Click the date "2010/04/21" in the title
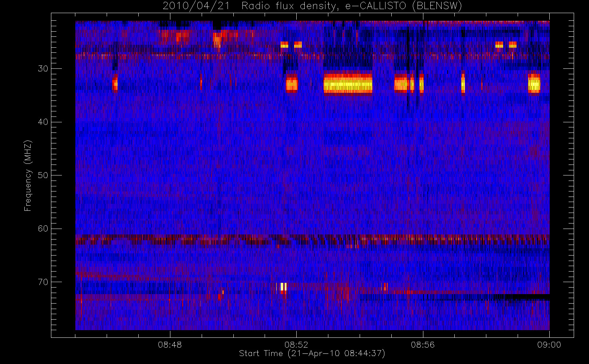This screenshot has width=589, height=364. coord(196,6)
